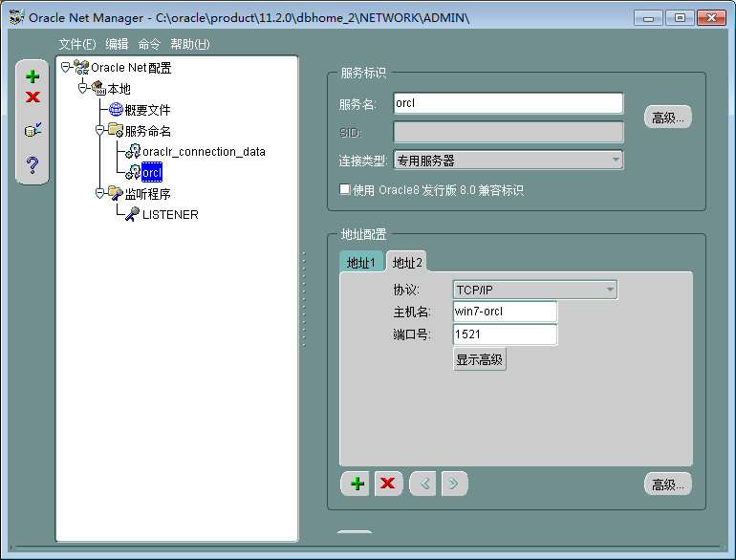The image size is (736, 560).
Task: Open the 文件(F) menu
Action: (x=77, y=44)
